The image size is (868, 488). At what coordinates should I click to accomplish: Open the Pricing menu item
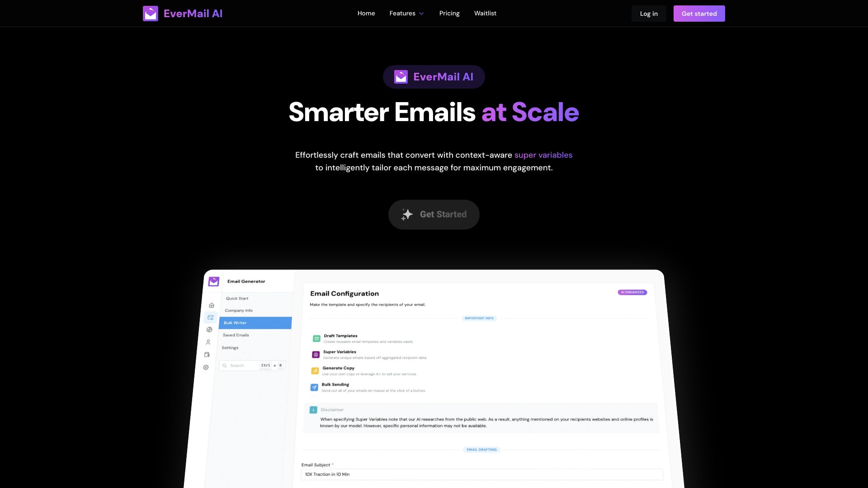coord(449,13)
